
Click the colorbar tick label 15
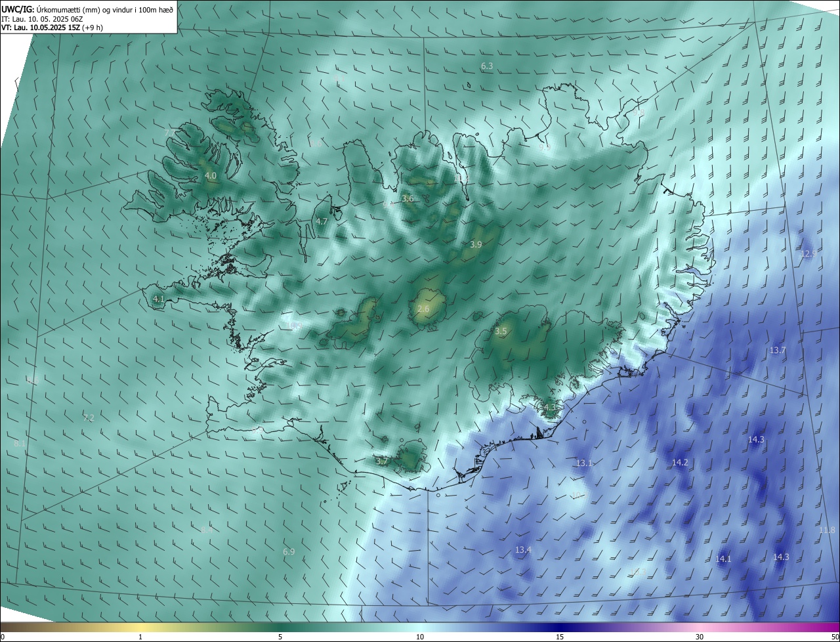point(560,637)
